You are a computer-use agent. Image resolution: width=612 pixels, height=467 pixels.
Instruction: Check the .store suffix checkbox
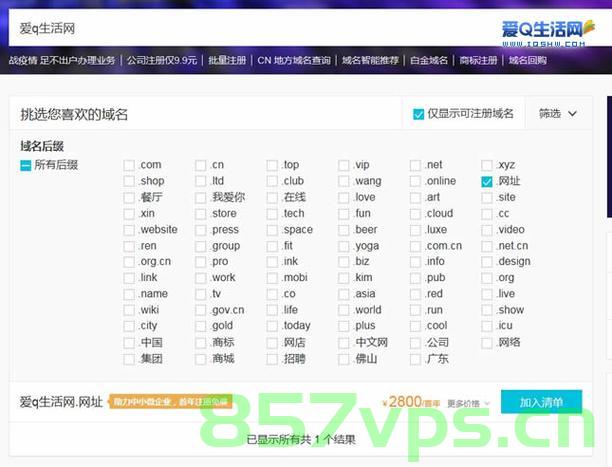(x=201, y=214)
